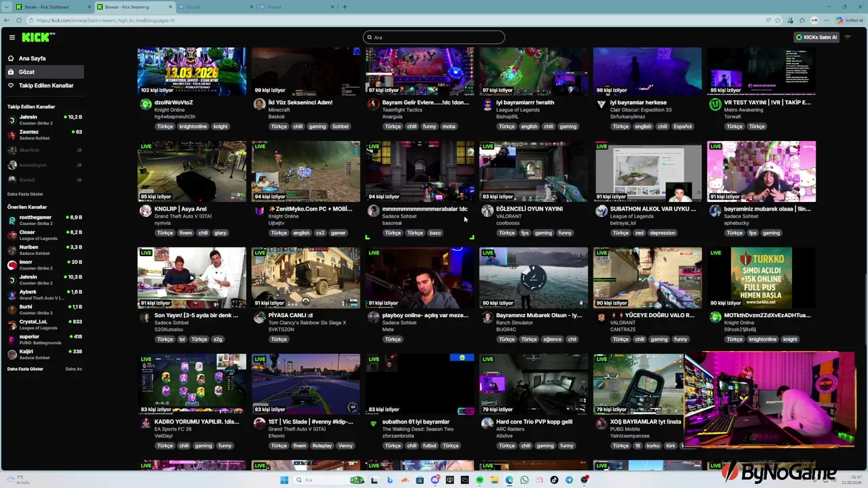
Task: Open the Windows Start menu
Action: pyautogui.click(x=284, y=480)
